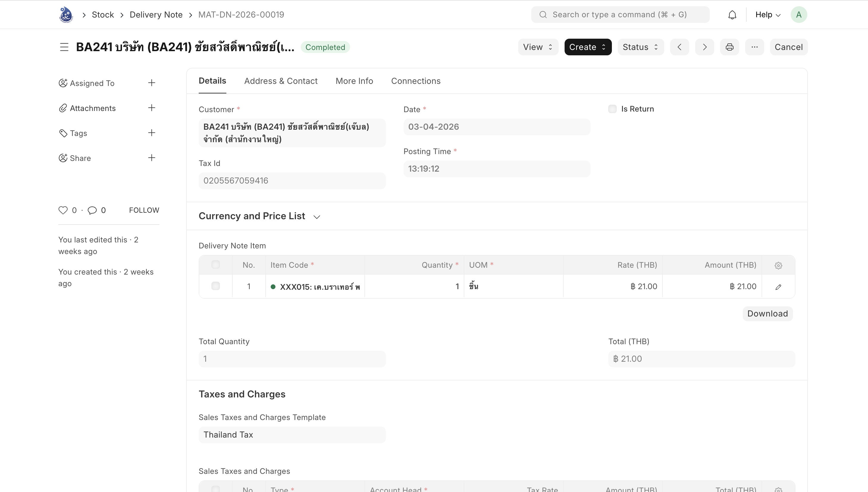
Task: Cancel the delivery note
Action: click(789, 47)
